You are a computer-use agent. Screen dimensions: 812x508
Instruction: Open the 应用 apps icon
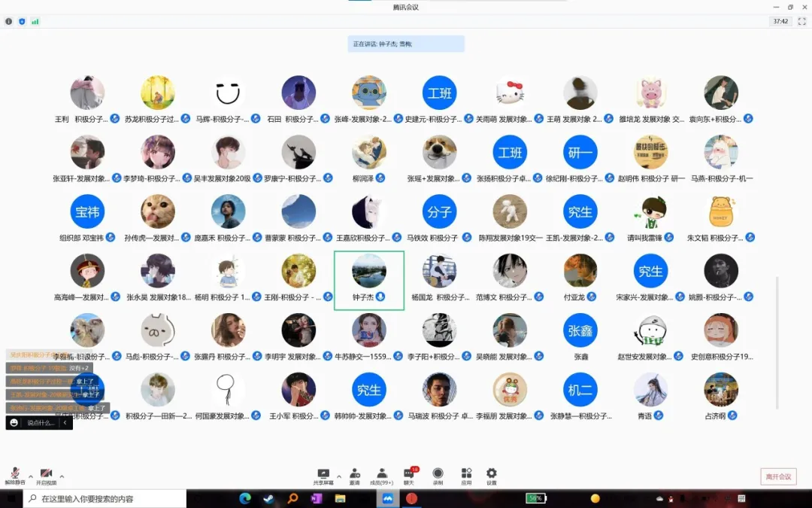pos(466,475)
